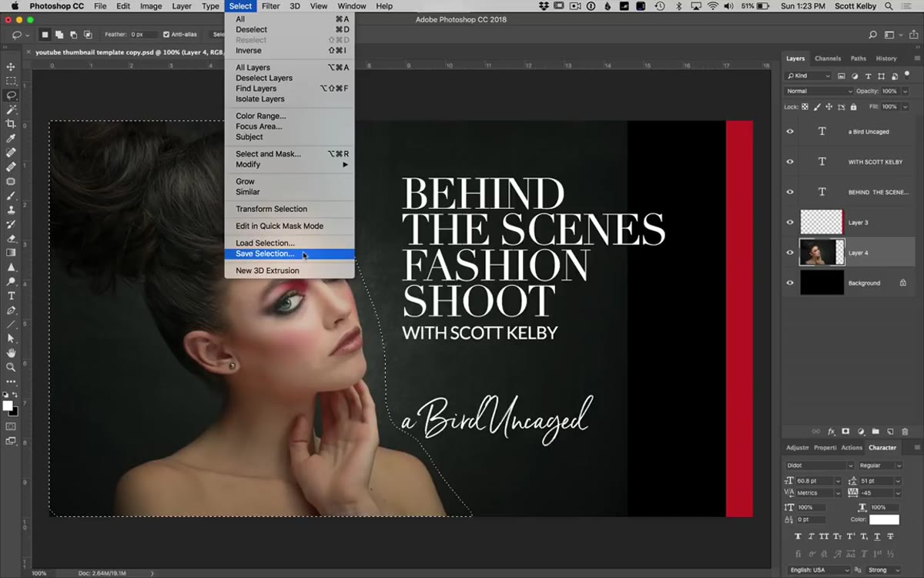
Task: Select the Eraser tool
Action: pos(11,238)
